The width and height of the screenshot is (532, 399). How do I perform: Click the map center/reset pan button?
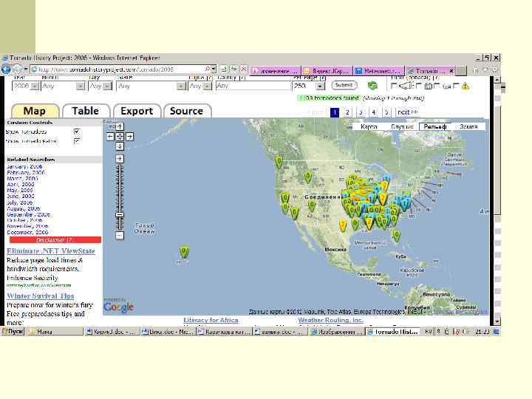point(120,137)
